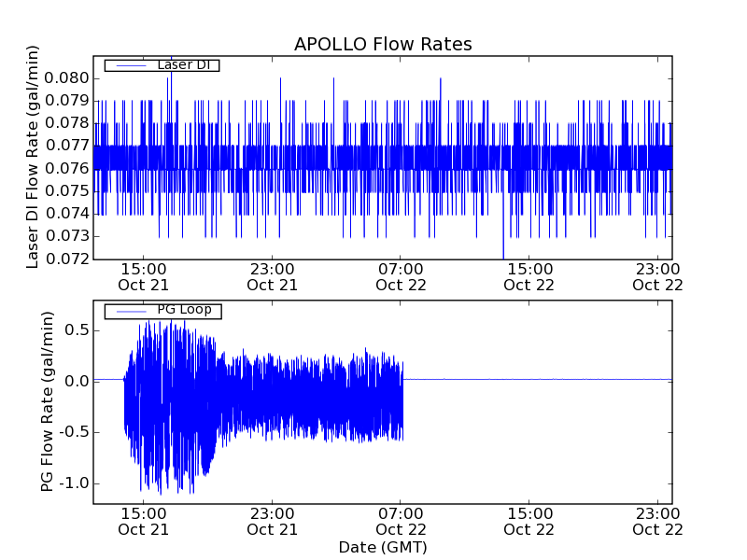Click the -0.5 tick on PG axis
747x560 pixels.
pos(75,432)
